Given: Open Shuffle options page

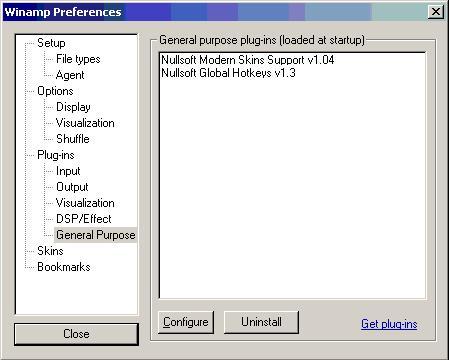Looking at the screenshot, I should (73, 139).
